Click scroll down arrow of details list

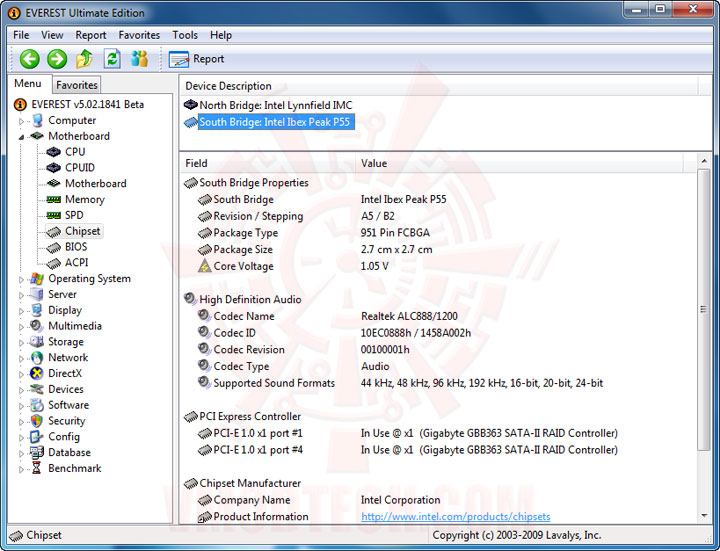tap(704, 516)
